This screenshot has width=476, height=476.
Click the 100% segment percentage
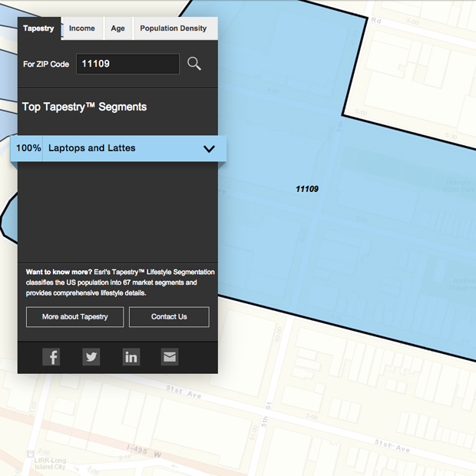click(x=28, y=148)
